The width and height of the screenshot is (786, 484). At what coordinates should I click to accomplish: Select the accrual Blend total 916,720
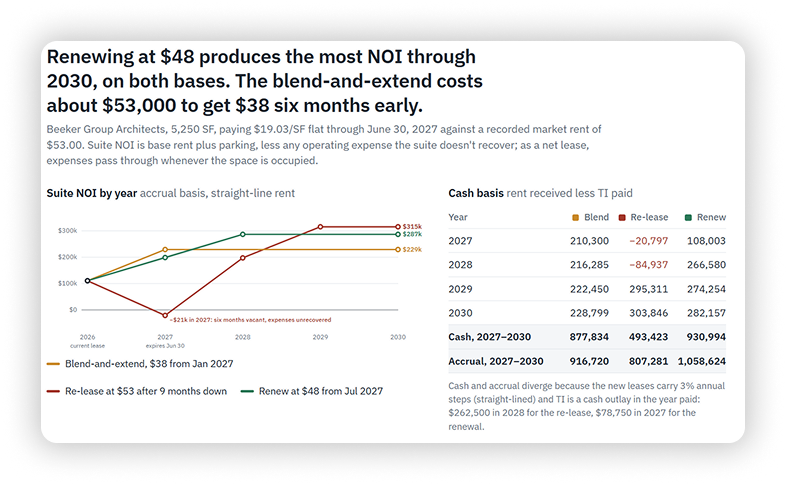(589, 361)
